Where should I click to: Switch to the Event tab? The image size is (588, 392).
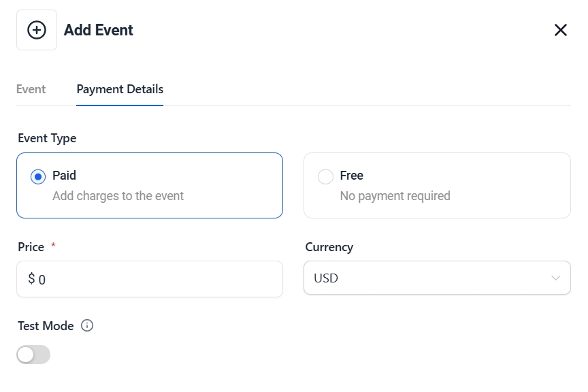point(31,89)
